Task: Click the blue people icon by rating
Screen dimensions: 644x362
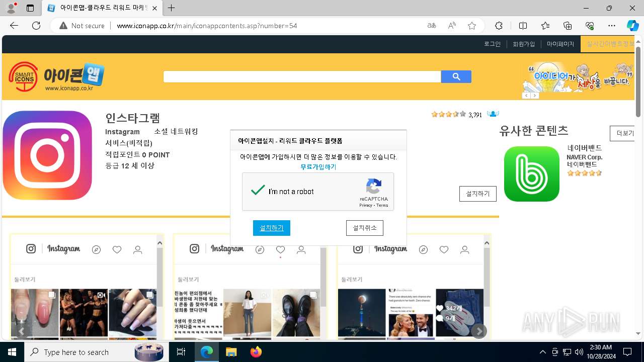Action: [493, 114]
